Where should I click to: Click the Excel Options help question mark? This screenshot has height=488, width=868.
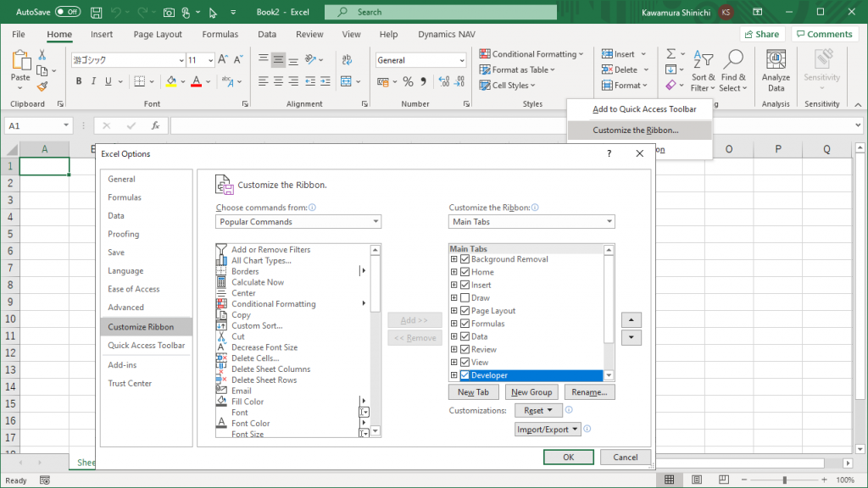click(609, 154)
